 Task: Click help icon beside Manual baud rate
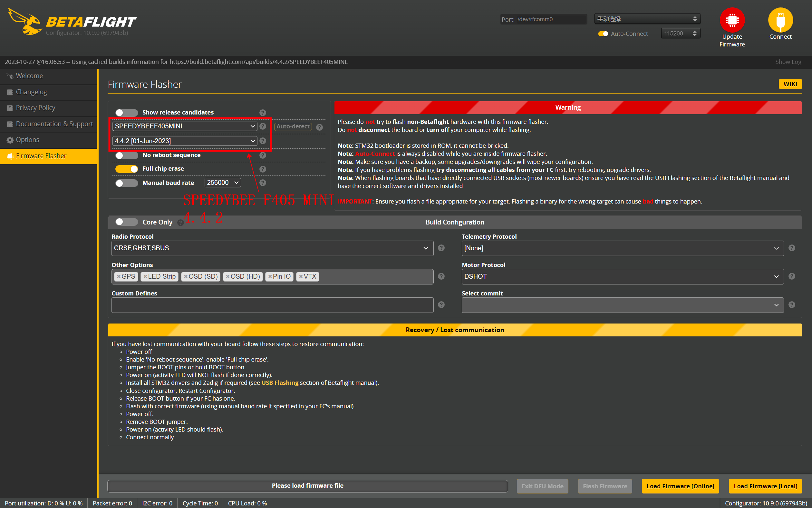263,183
